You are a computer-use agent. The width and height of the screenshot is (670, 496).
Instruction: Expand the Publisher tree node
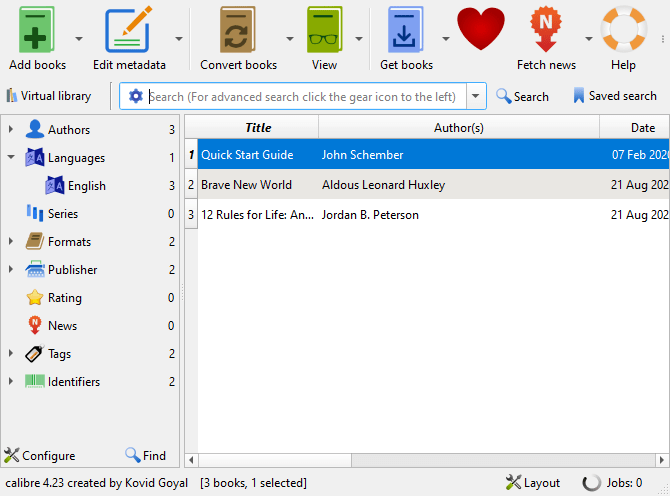(11, 269)
